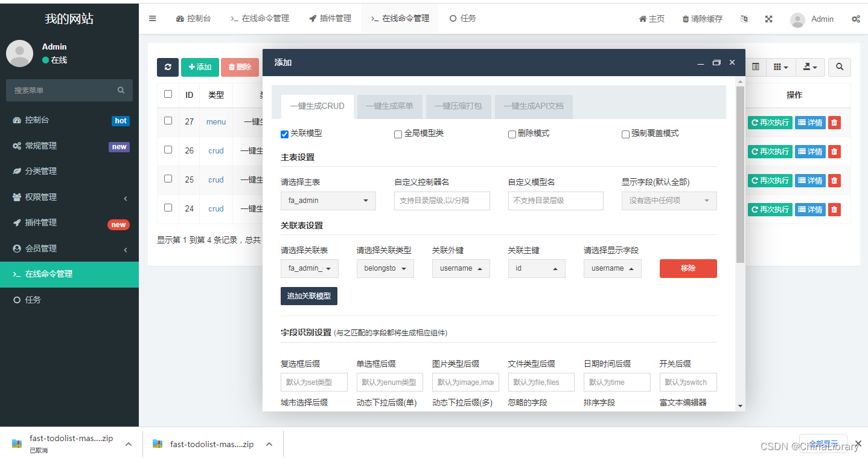Delete row 27 with red trash icon

pyautogui.click(x=834, y=123)
